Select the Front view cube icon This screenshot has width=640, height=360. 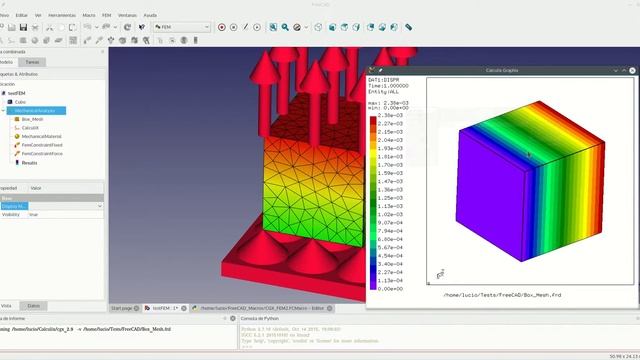pos(333,27)
